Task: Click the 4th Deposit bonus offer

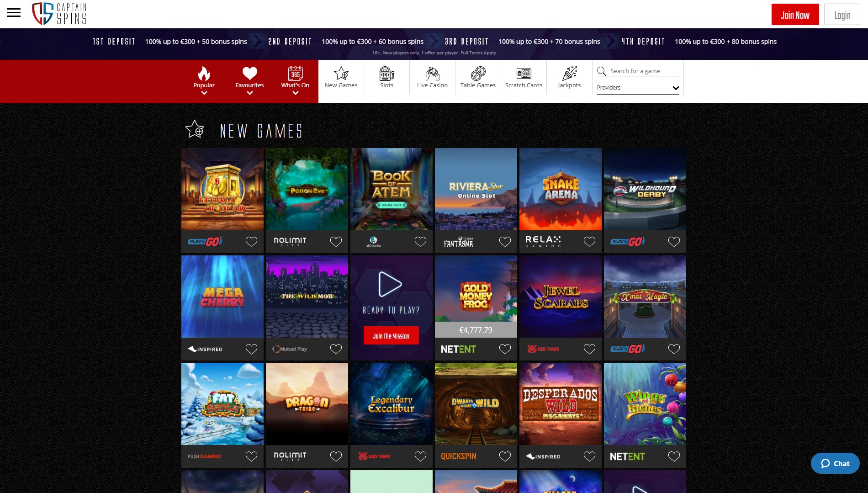Action: (699, 42)
